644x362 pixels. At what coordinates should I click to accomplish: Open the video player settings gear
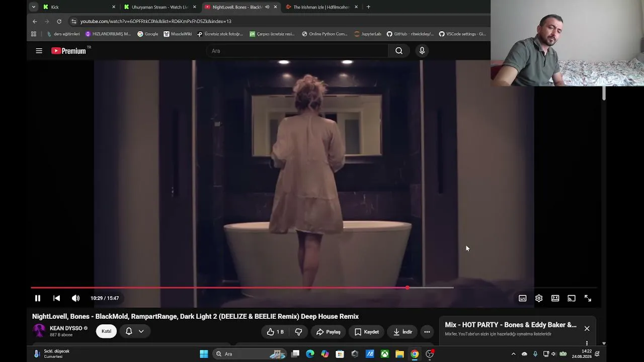539,298
